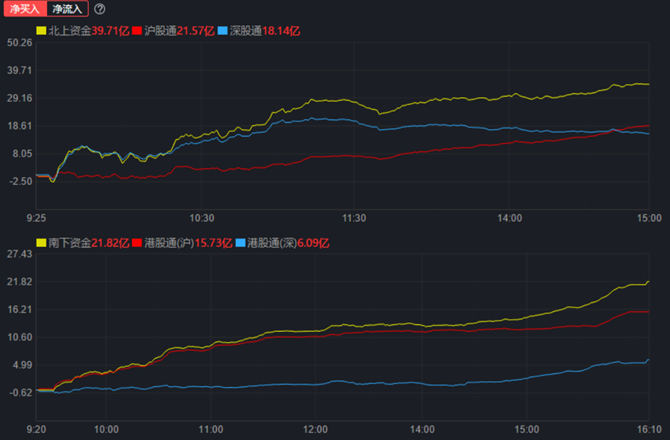Click the yellow 南下资金 legend swatch

[x=40, y=243]
